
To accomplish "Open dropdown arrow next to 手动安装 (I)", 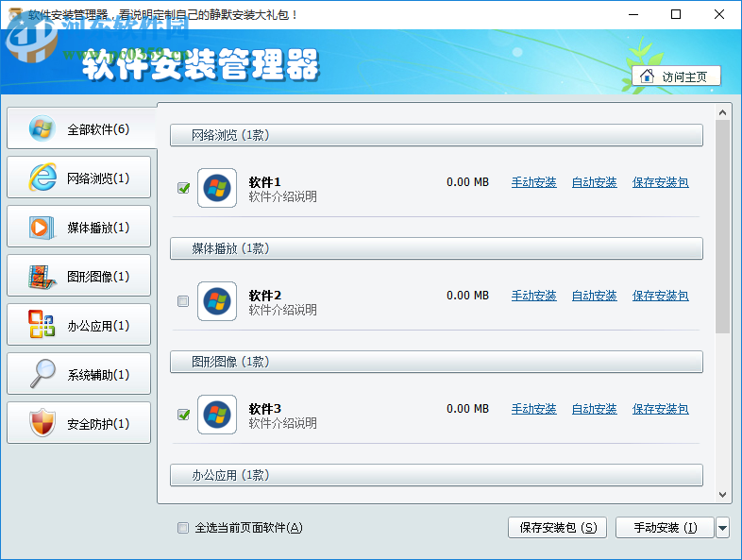I will tap(722, 527).
